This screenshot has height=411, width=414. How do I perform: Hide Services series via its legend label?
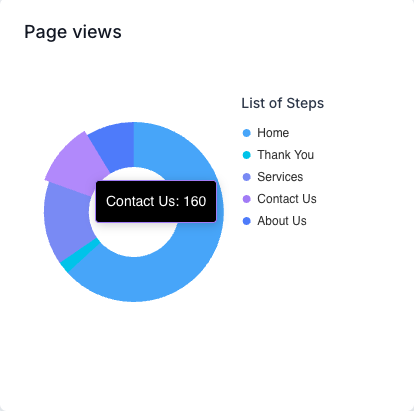coord(280,177)
